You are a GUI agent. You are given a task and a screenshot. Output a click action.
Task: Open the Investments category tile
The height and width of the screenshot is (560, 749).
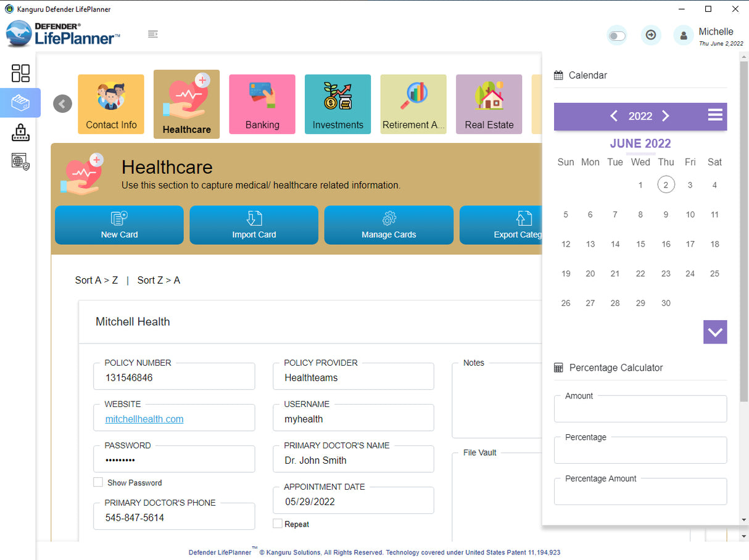[x=338, y=104]
